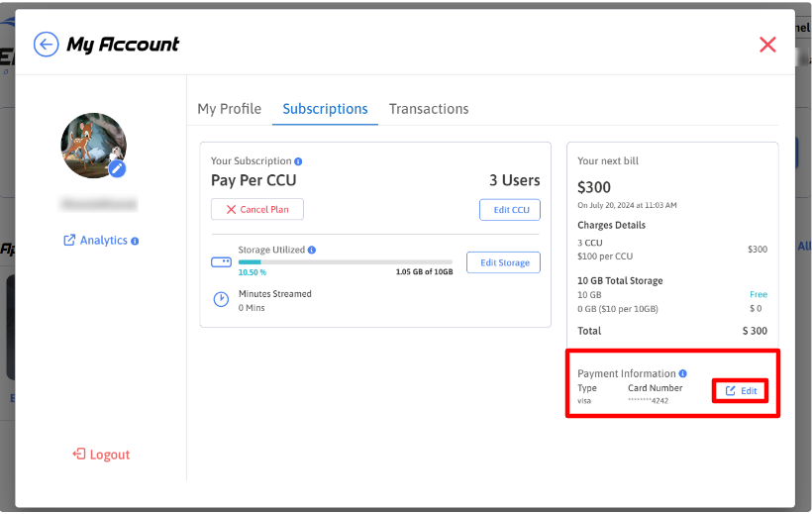
Task: Go back using the arrow beside My Account
Action: 46,45
